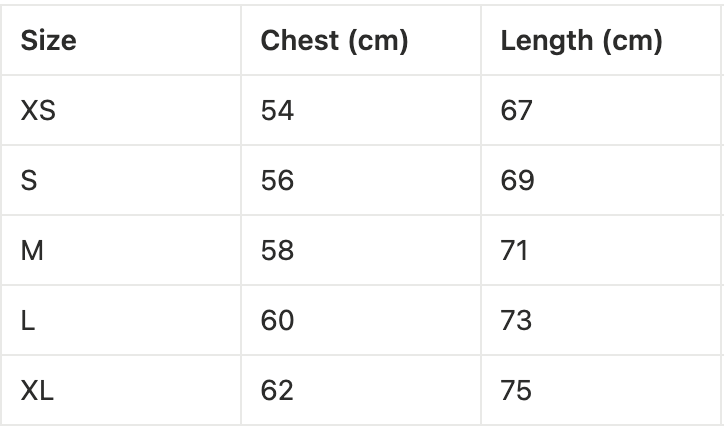Click length value 69 for S
The image size is (724, 426).
517,180
